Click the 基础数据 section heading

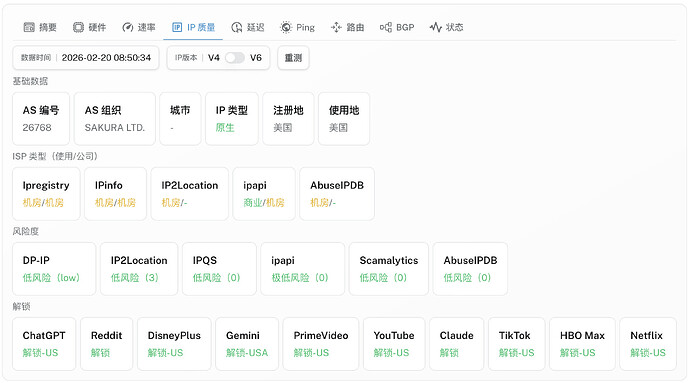[30, 81]
